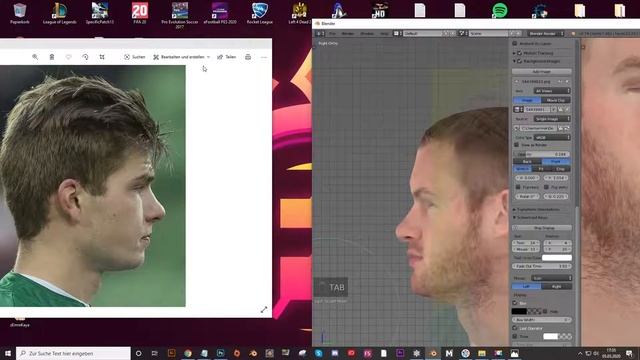Select Image source toggle button

point(527,100)
